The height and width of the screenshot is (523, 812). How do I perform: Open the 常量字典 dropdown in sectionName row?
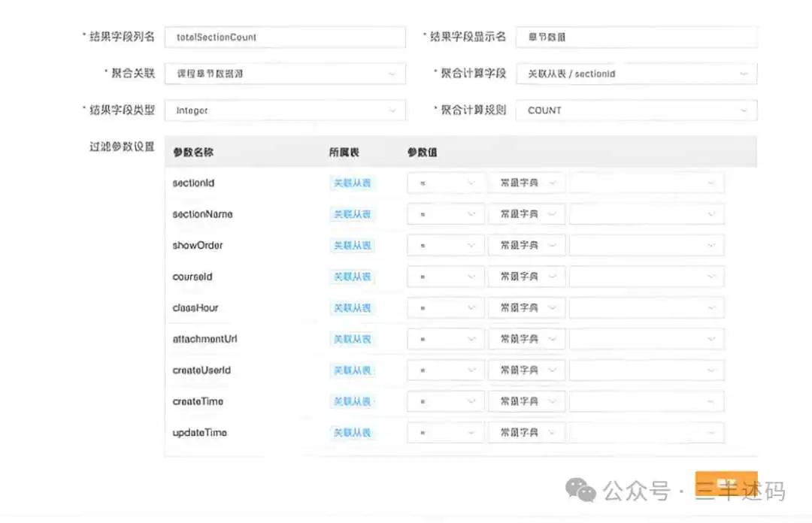click(526, 214)
